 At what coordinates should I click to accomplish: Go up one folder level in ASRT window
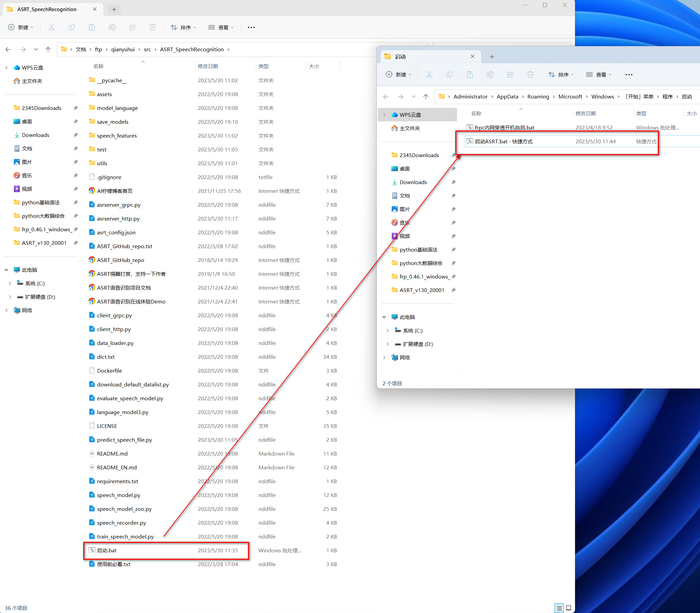tap(48, 50)
